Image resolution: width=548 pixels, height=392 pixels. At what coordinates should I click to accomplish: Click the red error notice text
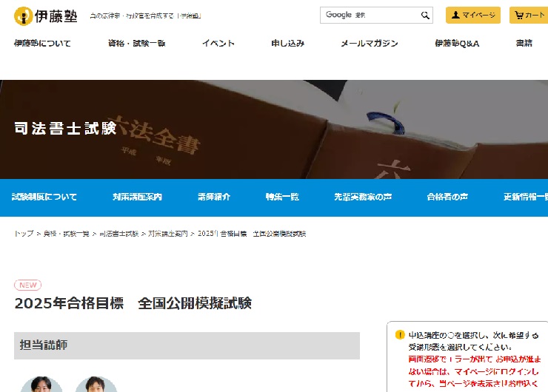coord(474,371)
